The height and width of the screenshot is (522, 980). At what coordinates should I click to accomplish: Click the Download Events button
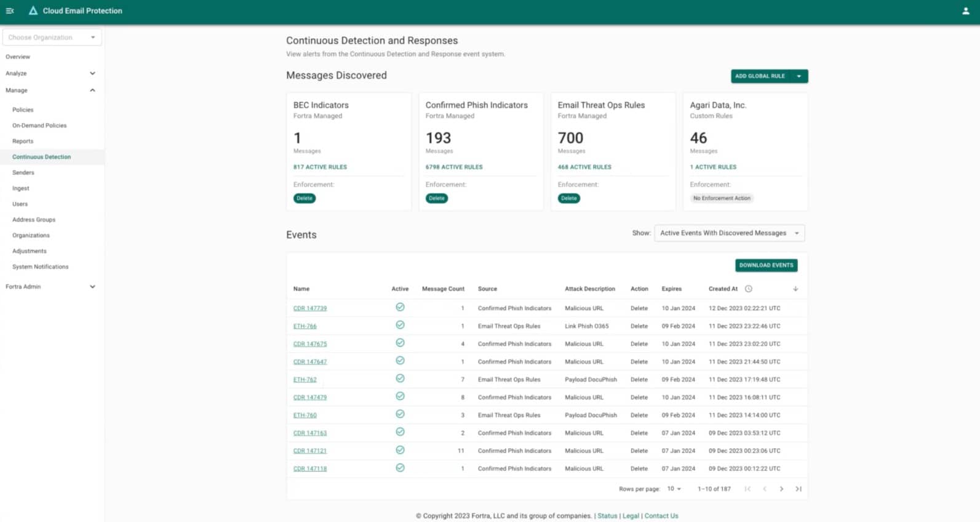click(767, 265)
